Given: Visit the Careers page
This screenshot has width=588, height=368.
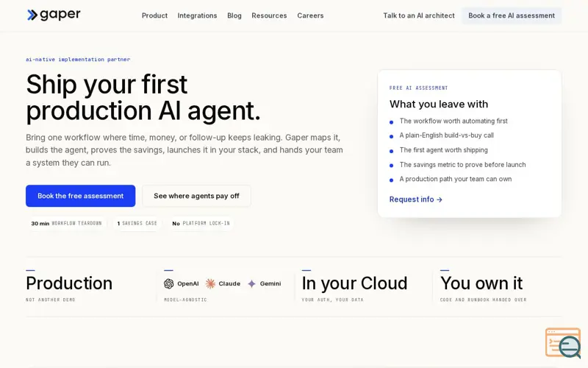Looking at the screenshot, I should pyautogui.click(x=310, y=15).
